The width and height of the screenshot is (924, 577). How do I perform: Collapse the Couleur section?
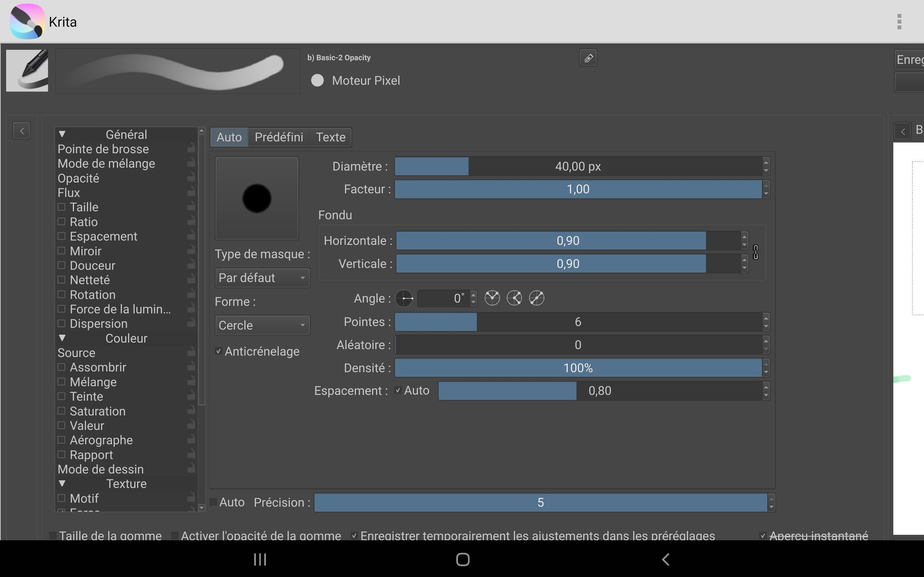point(62,338)
